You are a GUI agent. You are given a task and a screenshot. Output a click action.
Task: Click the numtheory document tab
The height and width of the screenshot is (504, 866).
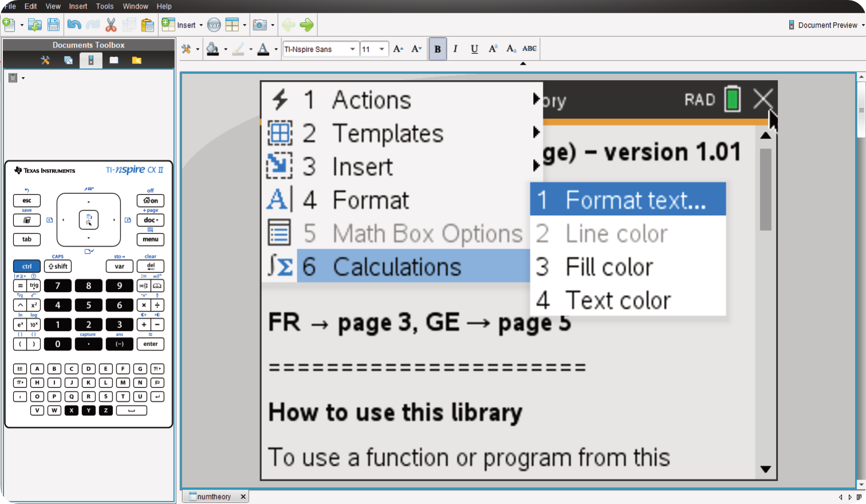point(213,497)
